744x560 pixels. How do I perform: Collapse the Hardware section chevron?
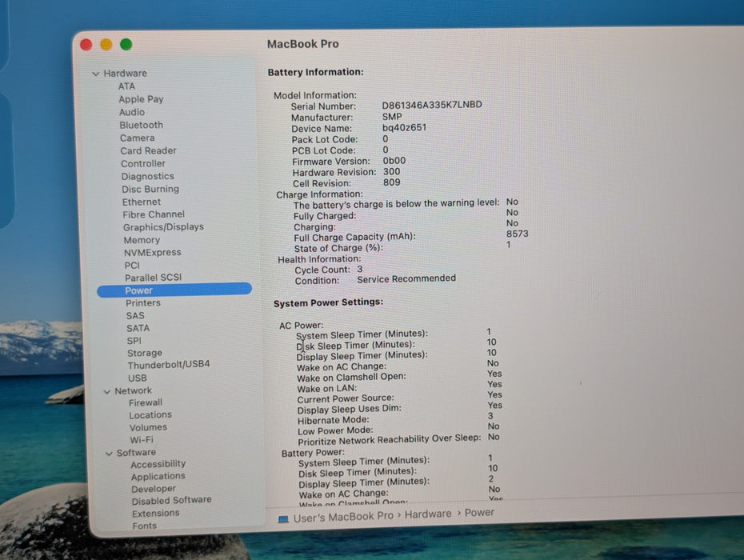coord(96,74)
